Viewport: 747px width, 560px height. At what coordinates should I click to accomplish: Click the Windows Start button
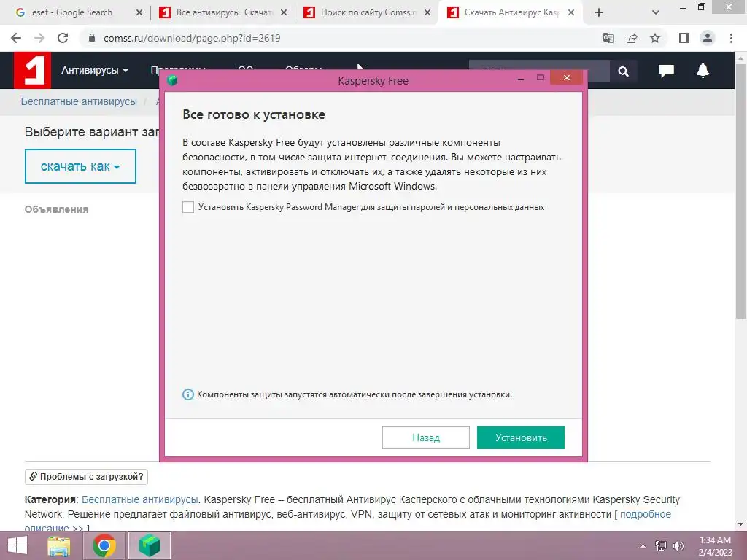(x=18, y=545)
